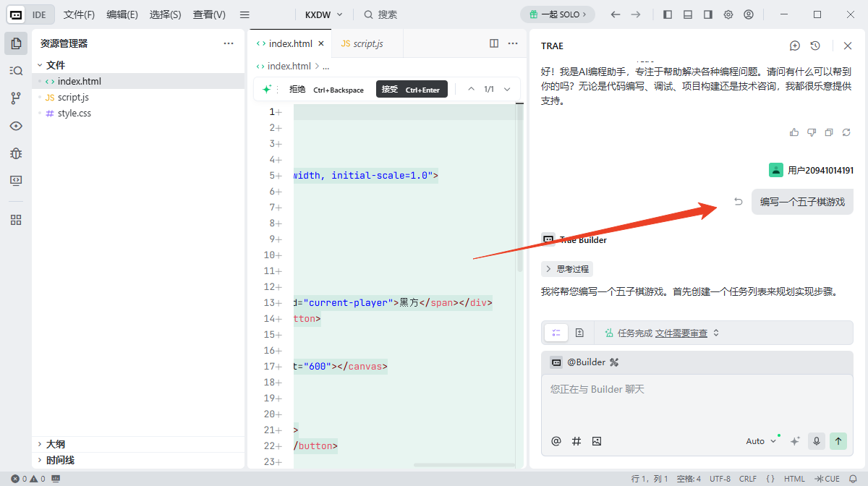Select the Source Control icon
Screen dimensions: 868x486
tap(15, 98)
